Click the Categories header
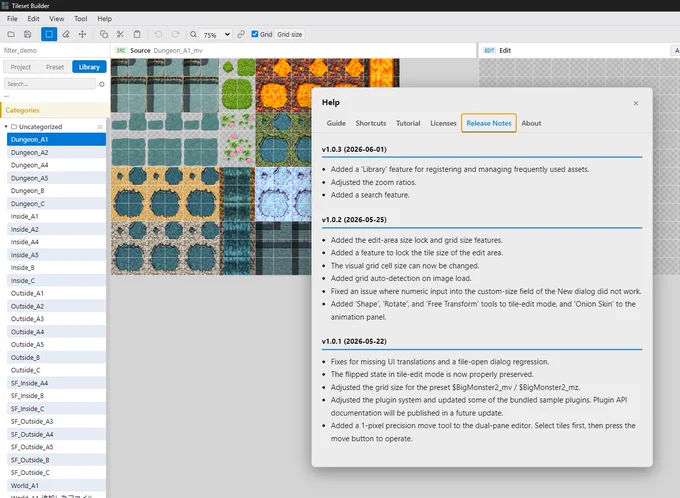The height and width of the screenshot is (498, 680). click(x=55, y=110)
